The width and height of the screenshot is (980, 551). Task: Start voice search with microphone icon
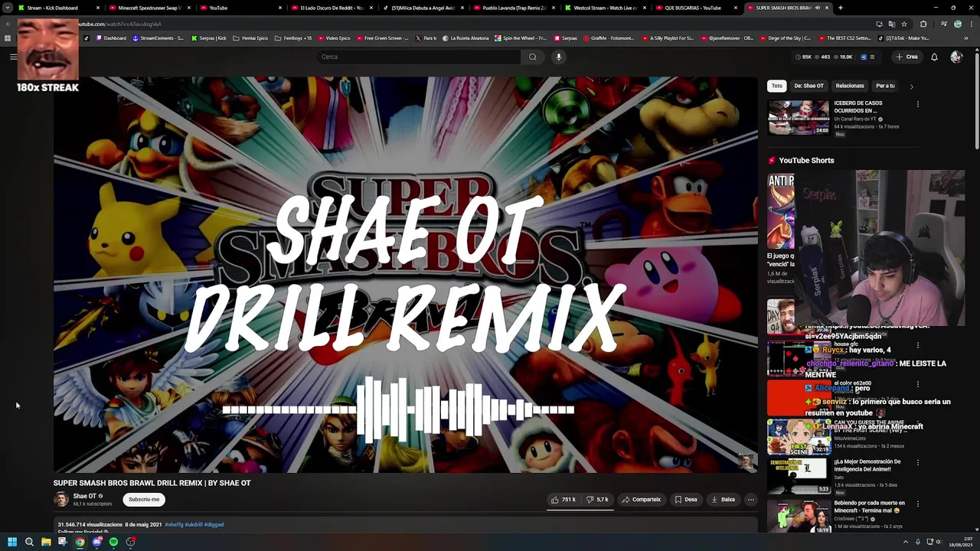pyautogui.click(x=559, y=57)
